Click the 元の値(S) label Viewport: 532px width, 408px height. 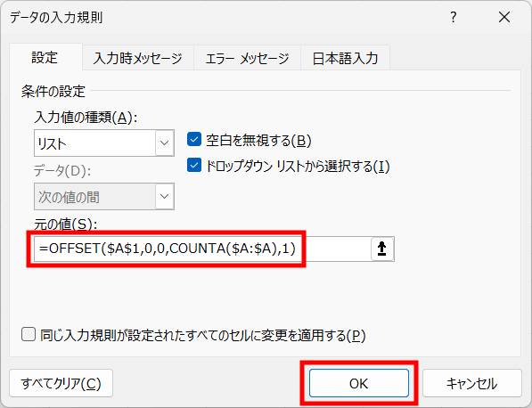click(65, 224)
